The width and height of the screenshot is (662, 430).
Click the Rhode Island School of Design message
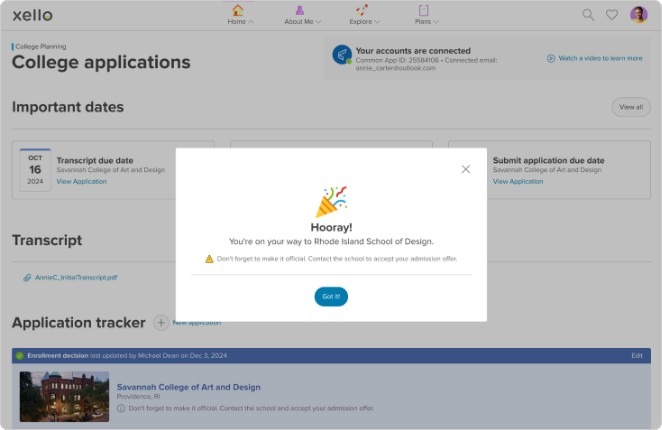click(331, 242)
